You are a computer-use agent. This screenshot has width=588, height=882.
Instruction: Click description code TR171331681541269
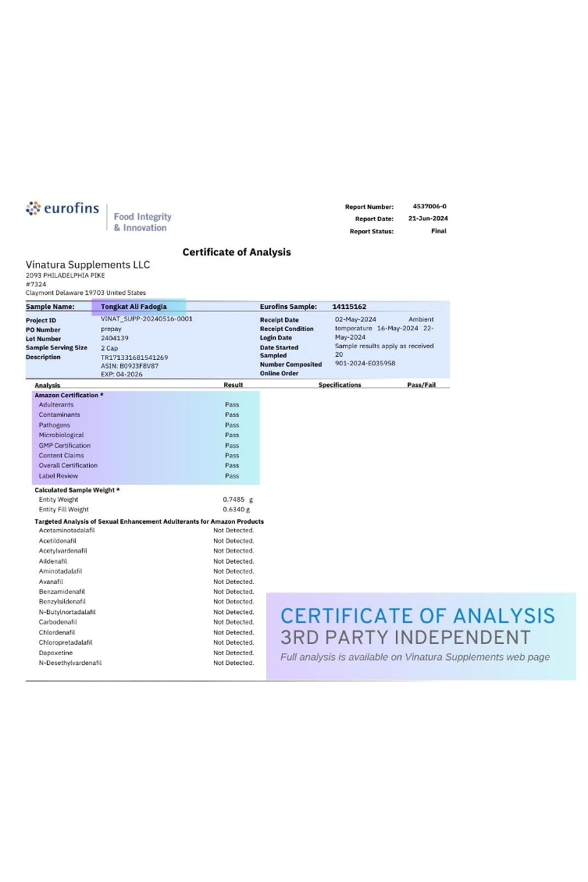[134, 358]
